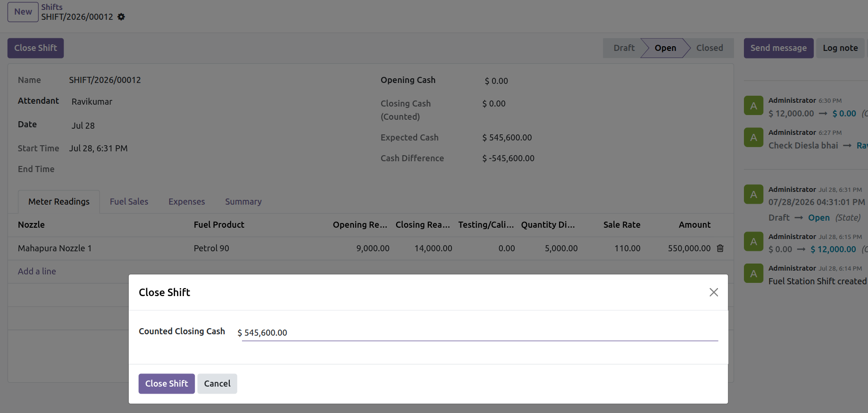Delete the Mahapura Nozzle 1 row via trash icon
Viewport: 868px width, 413px height.
(720, 248)
